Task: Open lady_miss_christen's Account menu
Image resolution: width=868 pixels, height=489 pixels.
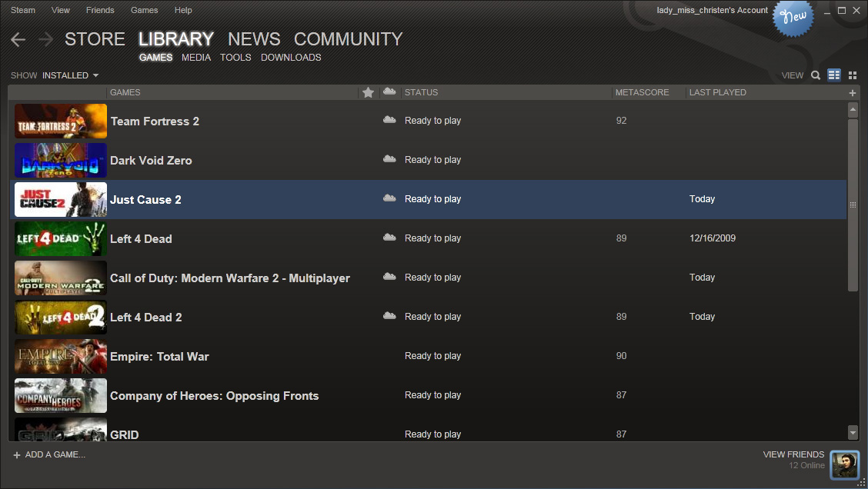Action: coord(712,11)
